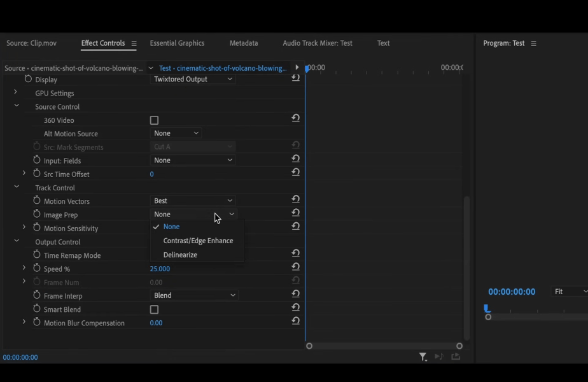Reset the Time Remap Mode parameter
This screenshot has height=382, width=588.
(x=295, y=253)
